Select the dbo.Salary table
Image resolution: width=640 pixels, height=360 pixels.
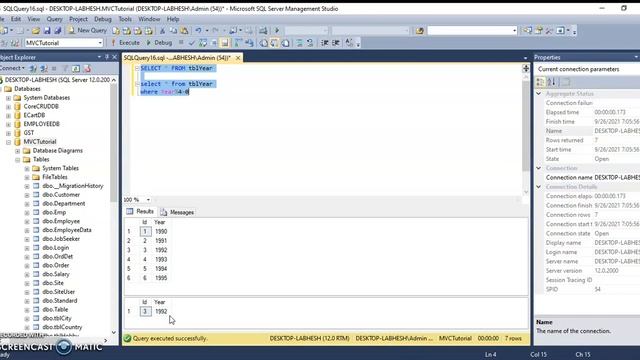(x=56, y=274)
